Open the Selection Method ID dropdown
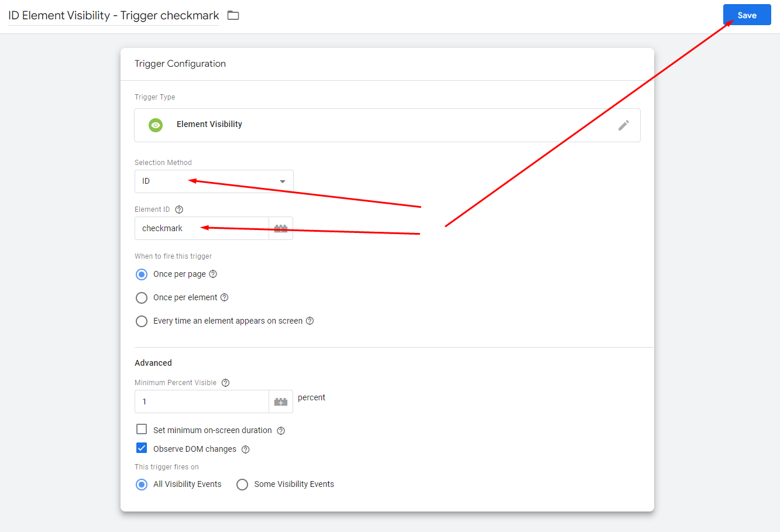Image resolution: width=780 pixels, height=532 pixels. click(214, 181)
